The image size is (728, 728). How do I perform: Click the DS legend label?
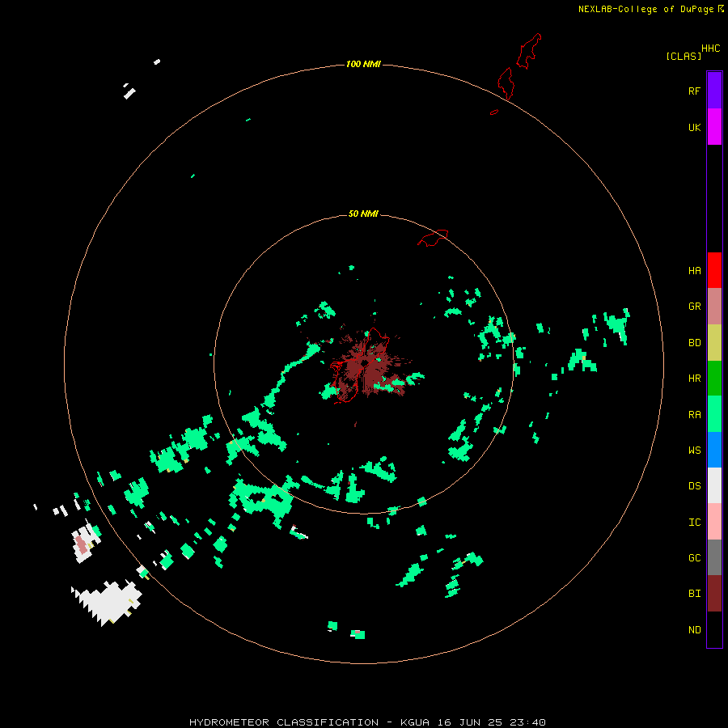tap(694, 486)
